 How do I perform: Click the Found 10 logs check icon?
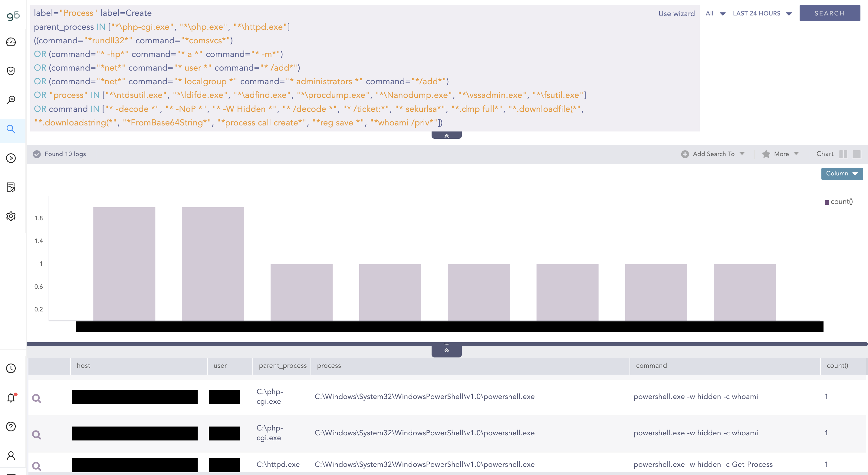[x=37, y=154]
